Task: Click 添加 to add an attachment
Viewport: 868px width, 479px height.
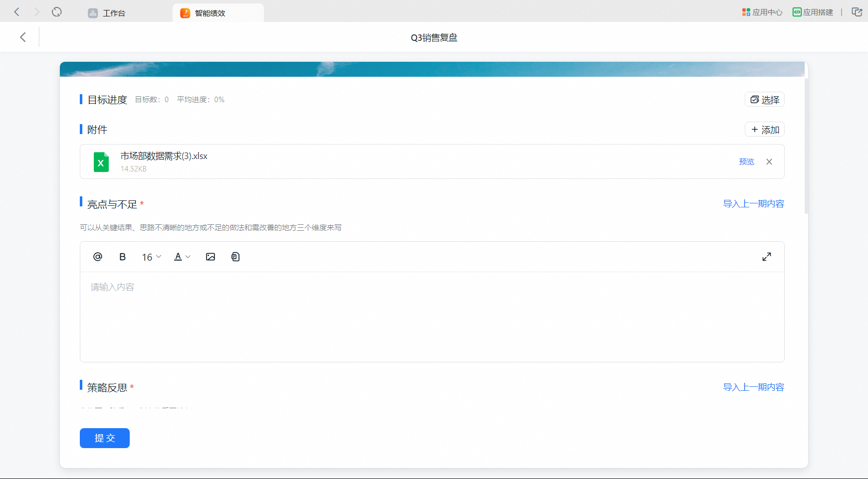Action: pos(764,130)
